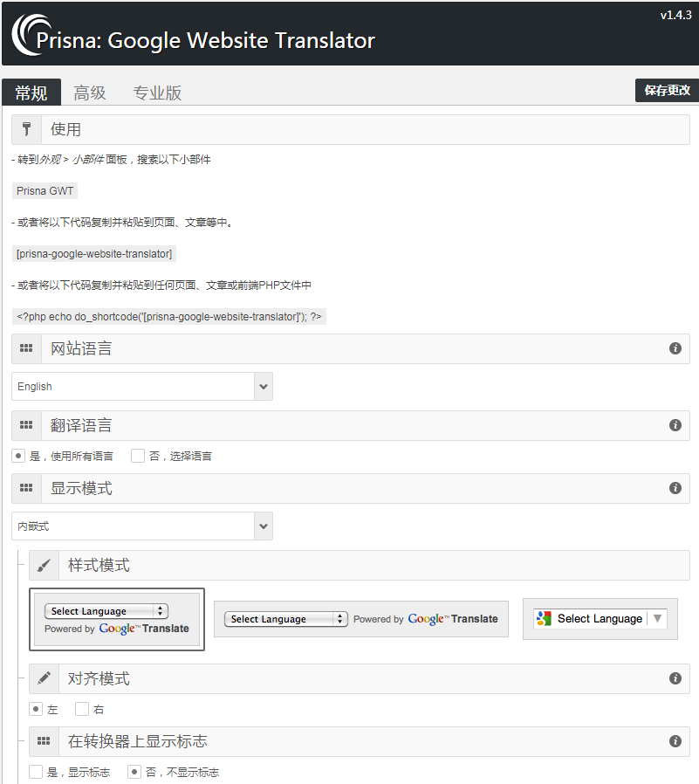699x784 pixels.
Task: Click the 对齐模式 section header
Action: [360, 678]
